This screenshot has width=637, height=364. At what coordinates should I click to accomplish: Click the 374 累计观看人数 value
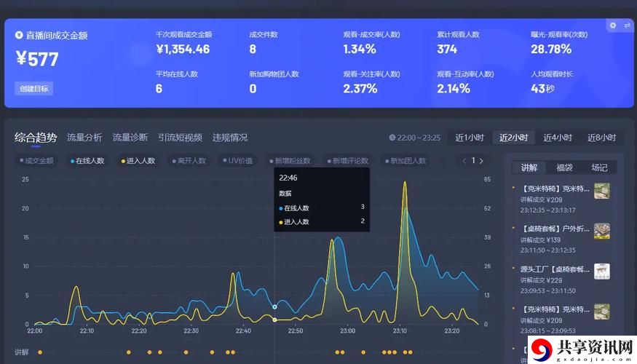(447, 50)
